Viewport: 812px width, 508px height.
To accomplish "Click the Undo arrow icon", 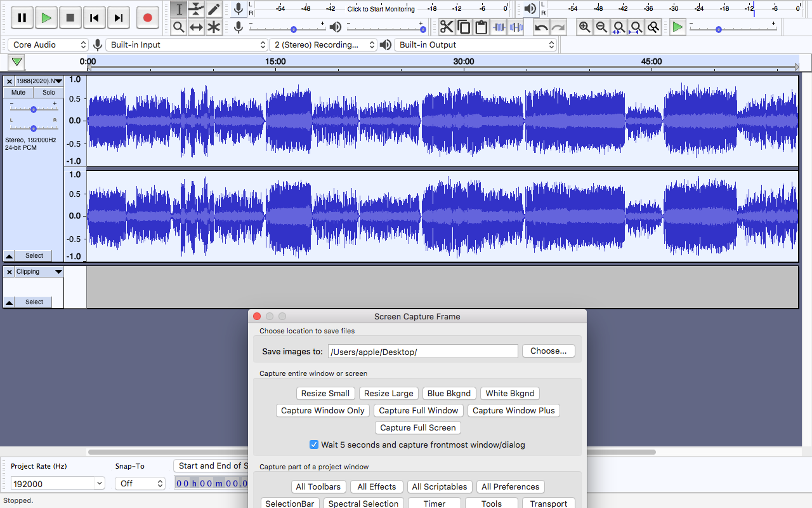I will (x=541, y=27).
